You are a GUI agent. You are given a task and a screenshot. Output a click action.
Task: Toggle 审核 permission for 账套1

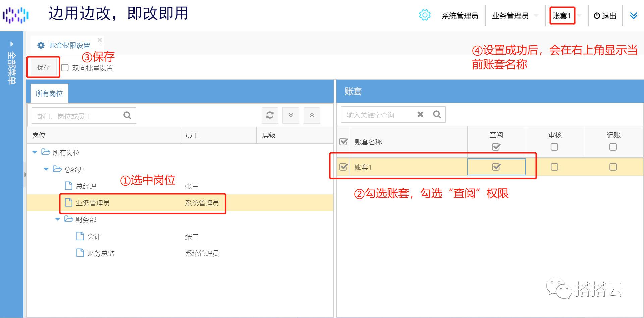(x=554, y=167)
